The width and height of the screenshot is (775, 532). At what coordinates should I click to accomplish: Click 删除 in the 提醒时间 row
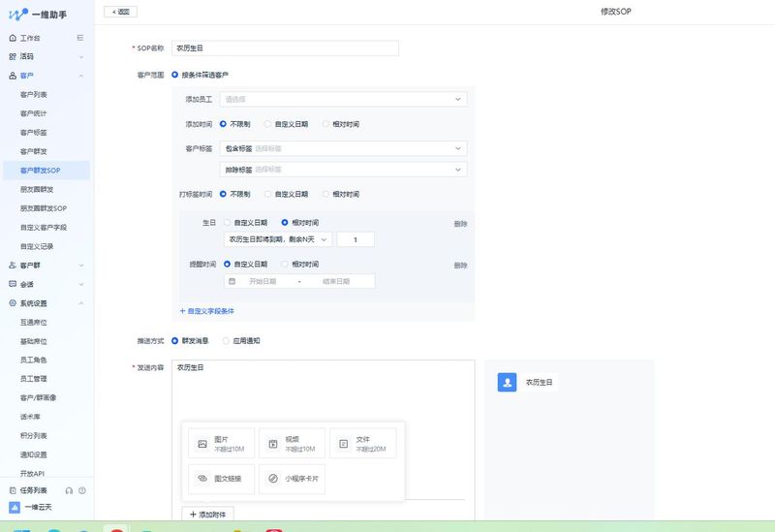coord(460,265)
